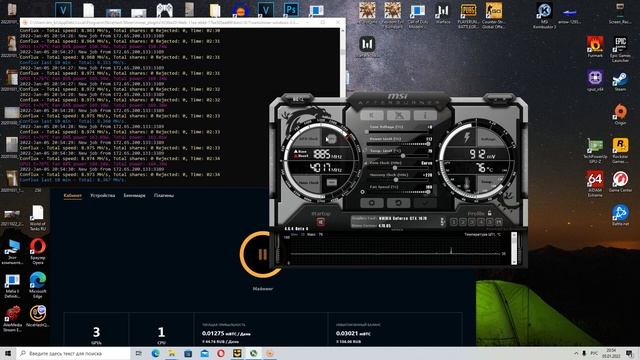Apply Afterburner settings with checkmark button

[425, 202]
